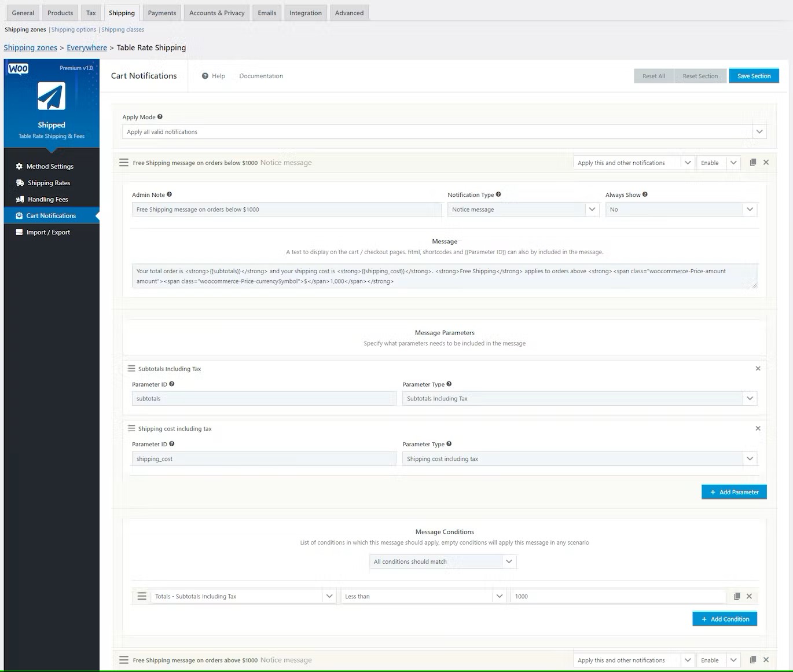This screenshot has width=793, height=672.
Task: Select the Method Settings gear icon
Action: 19,166
